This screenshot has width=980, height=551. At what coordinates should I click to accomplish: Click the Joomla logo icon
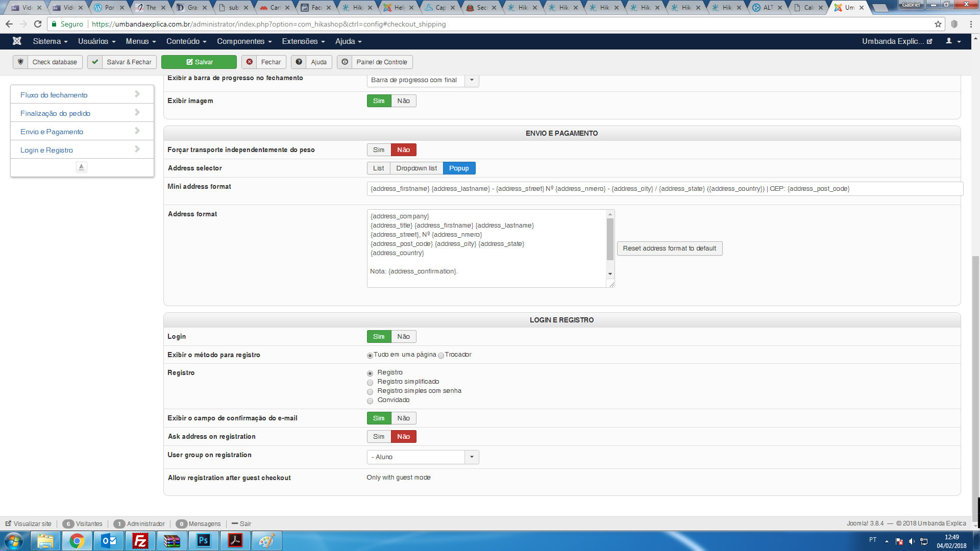pyautogui.click(x=17, y=41)
